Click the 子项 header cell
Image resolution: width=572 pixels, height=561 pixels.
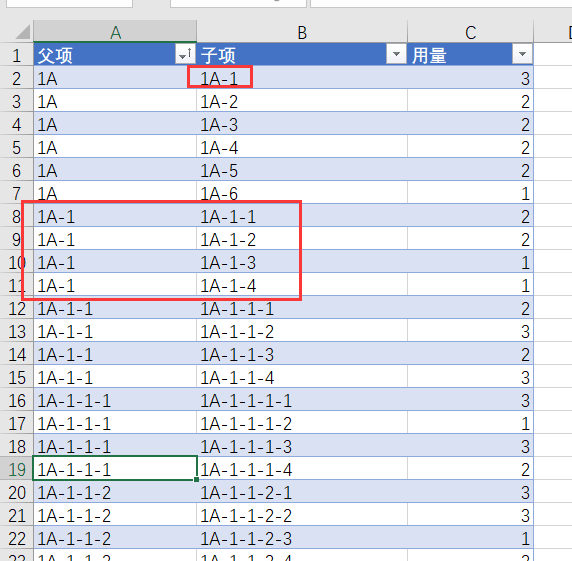[302, 55]
